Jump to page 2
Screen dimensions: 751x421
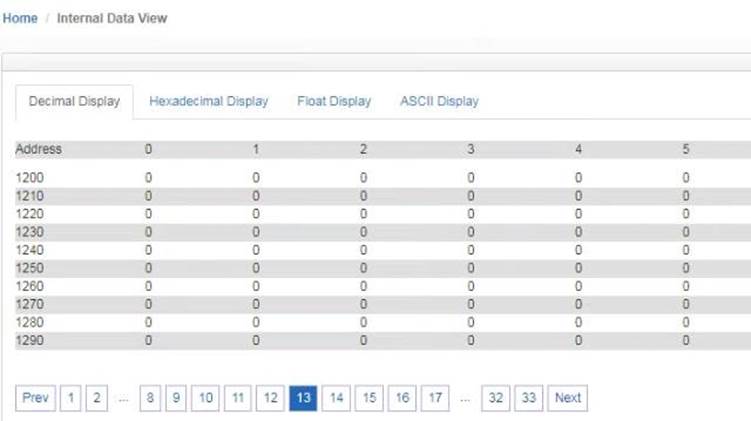(x=97, y=398)
